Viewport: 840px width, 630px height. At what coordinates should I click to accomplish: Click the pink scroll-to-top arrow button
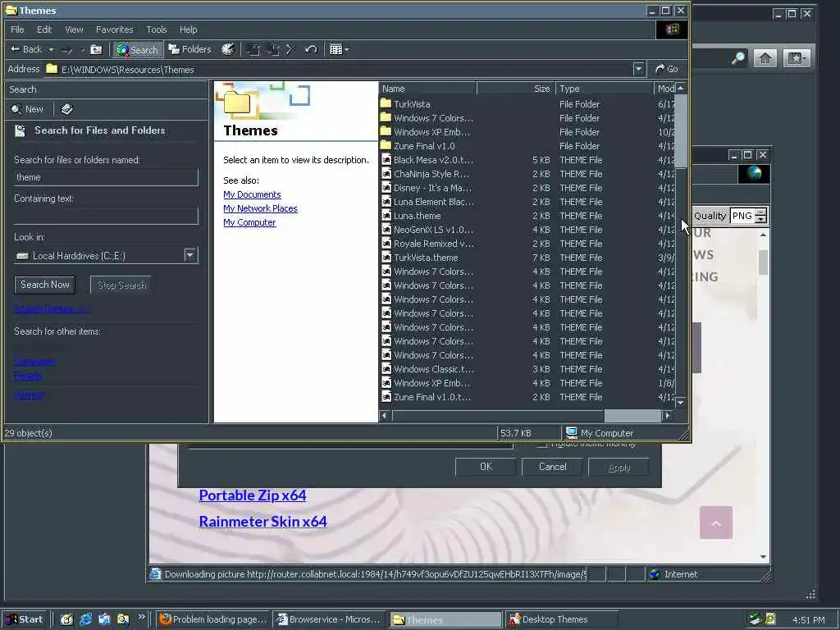pyautogui.click(x=715, y=523)
